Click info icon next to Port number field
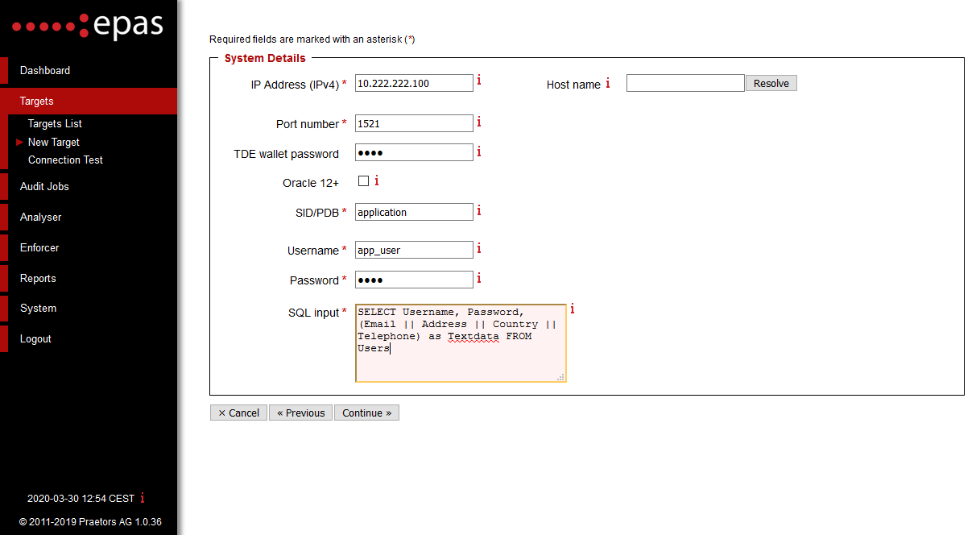 pos(479,122)
